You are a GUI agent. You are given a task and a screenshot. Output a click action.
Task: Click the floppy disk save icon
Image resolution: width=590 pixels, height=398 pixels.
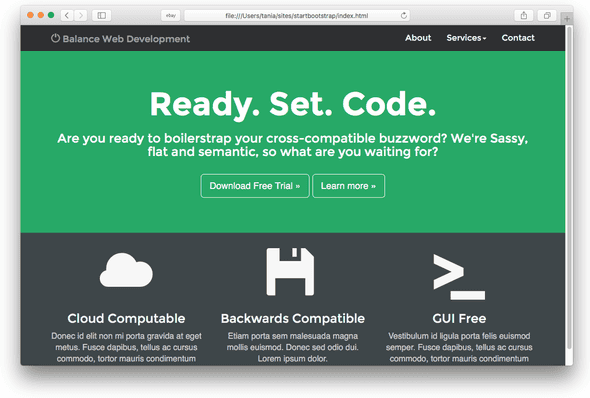290,272
